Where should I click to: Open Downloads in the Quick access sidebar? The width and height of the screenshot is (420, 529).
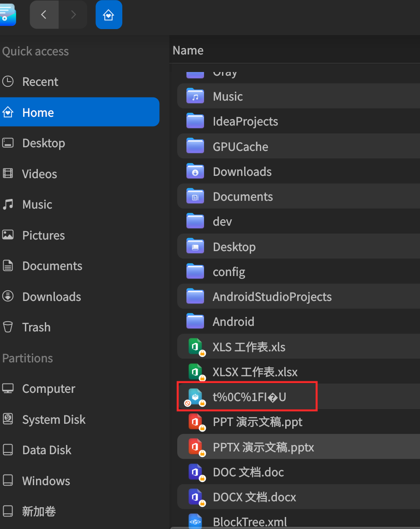click(x=79, y=296)
